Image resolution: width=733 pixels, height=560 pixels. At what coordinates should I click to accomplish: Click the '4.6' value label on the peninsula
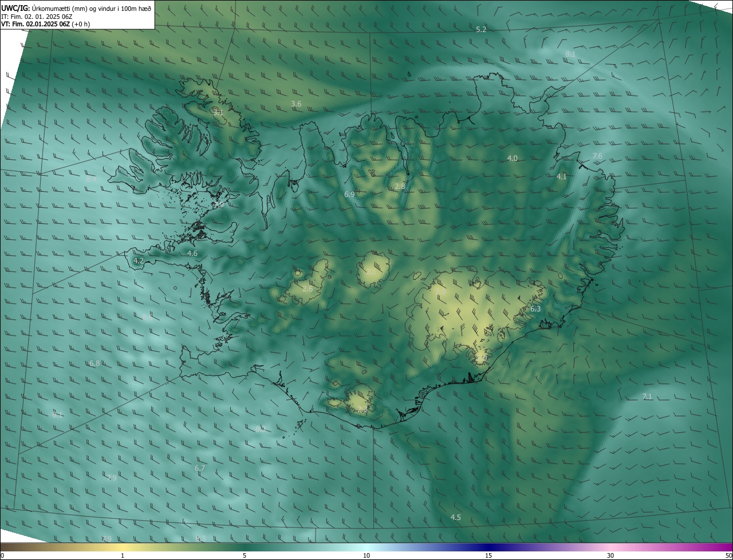click(192, 253)
